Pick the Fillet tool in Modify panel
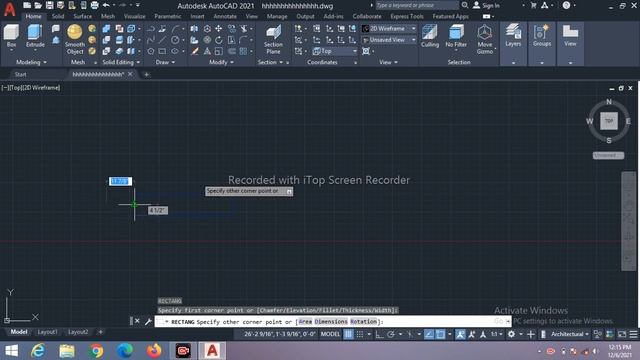 (x=244, y=40)
